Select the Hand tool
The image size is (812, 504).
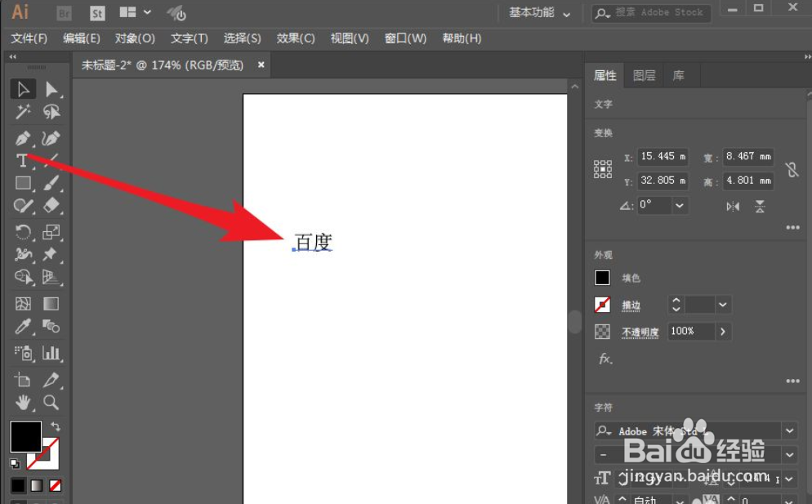click(23, 403)
